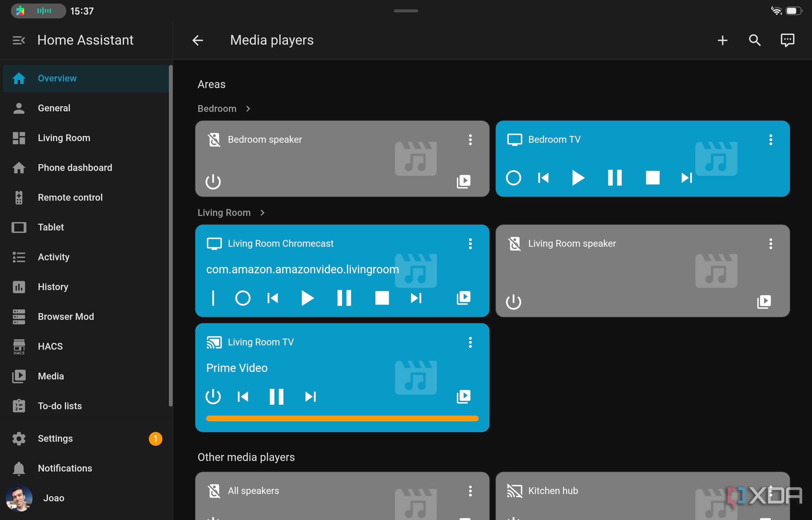This screenshot has height=520, width=812.
Task: Pause the Living Room TV playback
Action: (276, 396)
